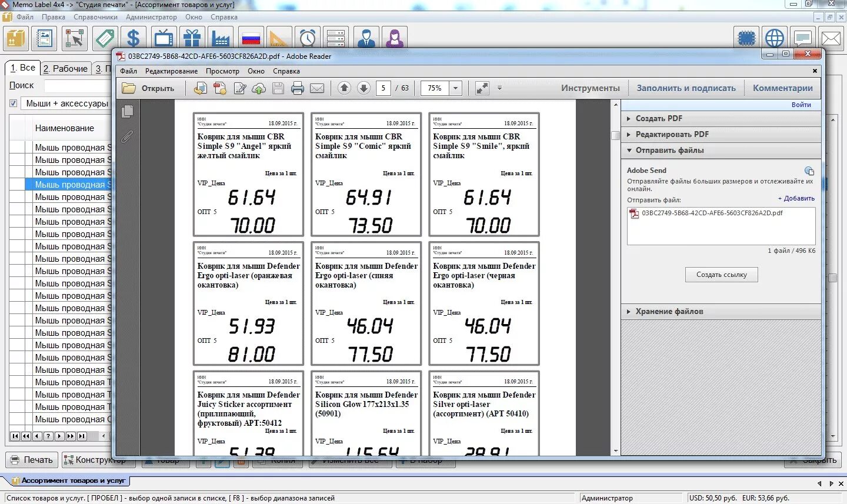This screenshot has height=504, width=847.
Task: Click the blue male user icon
Action: point(366,39)
